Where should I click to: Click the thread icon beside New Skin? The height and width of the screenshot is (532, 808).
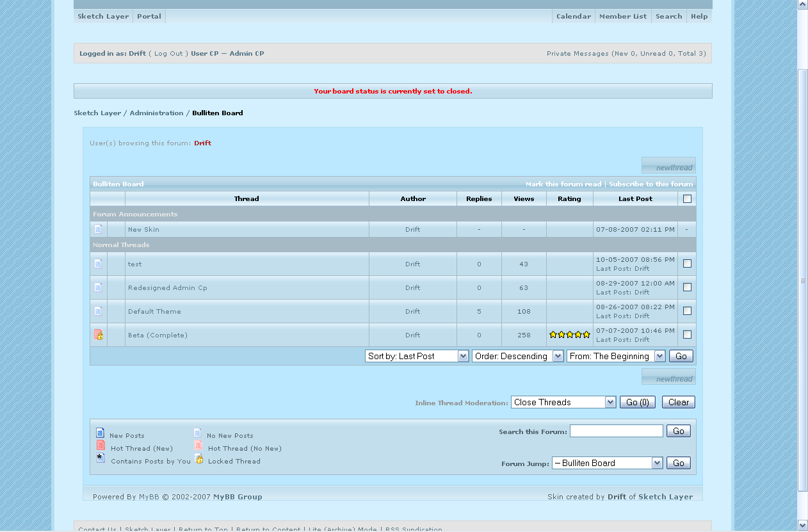coord(98,229)
